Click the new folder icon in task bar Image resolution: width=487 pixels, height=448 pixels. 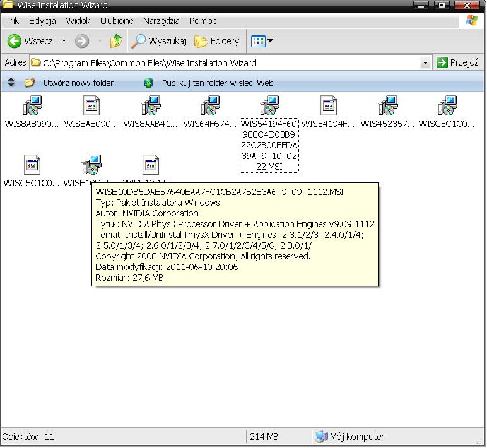point(30,83)
